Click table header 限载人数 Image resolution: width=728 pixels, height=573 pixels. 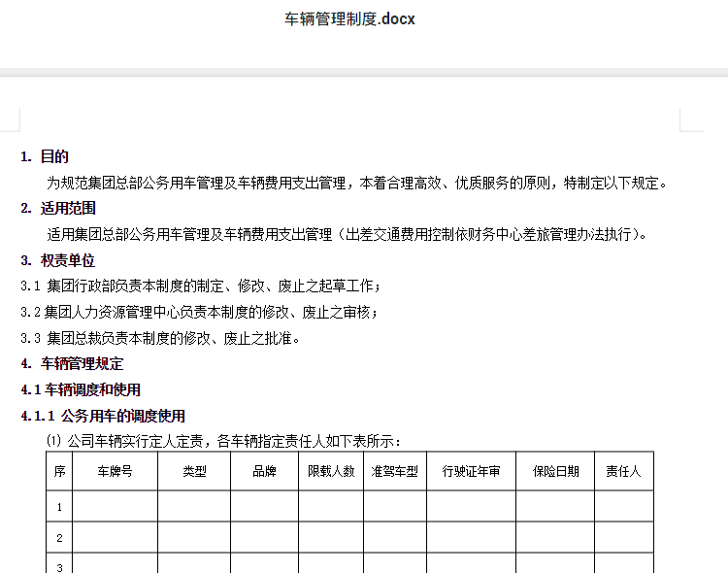[x=331, y=471]
